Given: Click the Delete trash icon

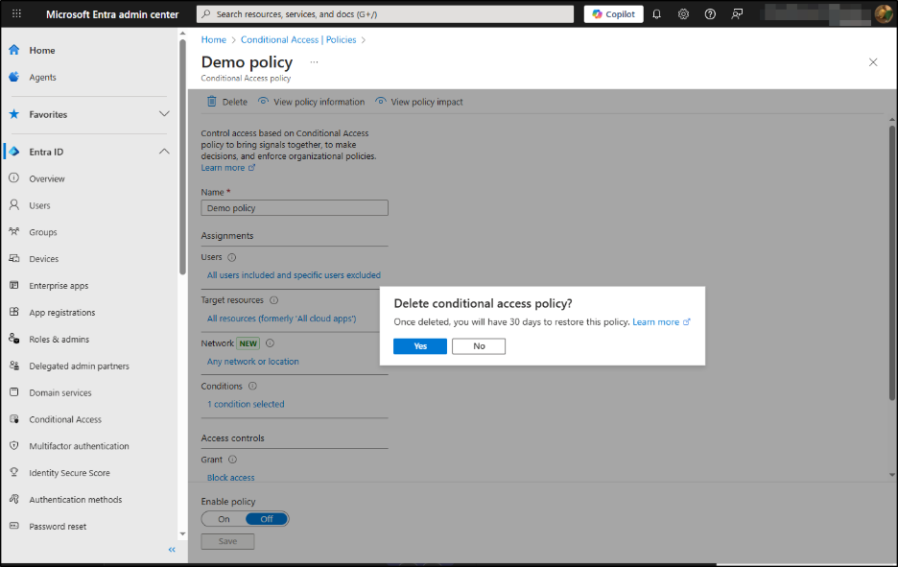Looking at the screenshot, I should tap(211, 101).
